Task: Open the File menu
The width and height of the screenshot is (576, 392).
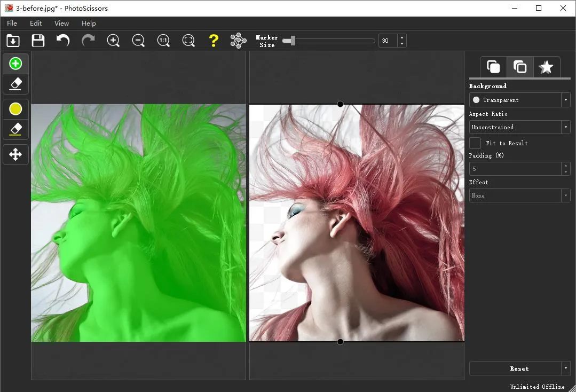Action: pos(12,23)
